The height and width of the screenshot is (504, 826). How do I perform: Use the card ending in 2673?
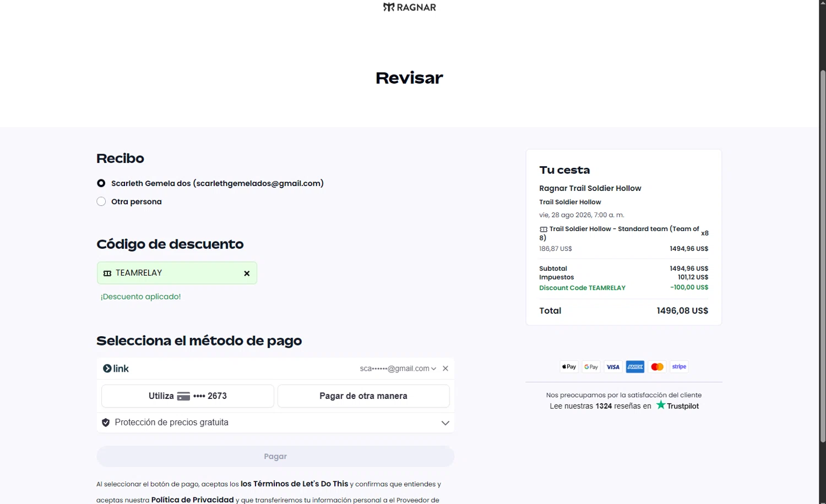pos(188,396)
